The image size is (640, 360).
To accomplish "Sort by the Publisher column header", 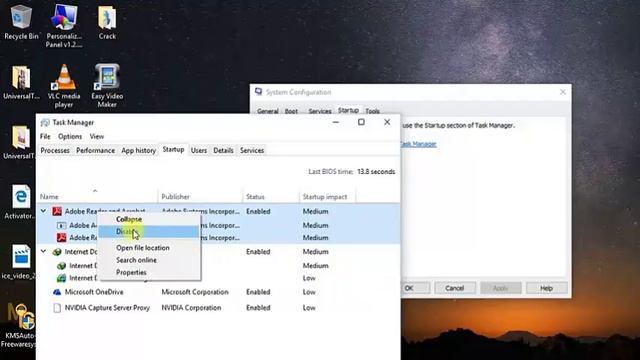I will 200,196.
